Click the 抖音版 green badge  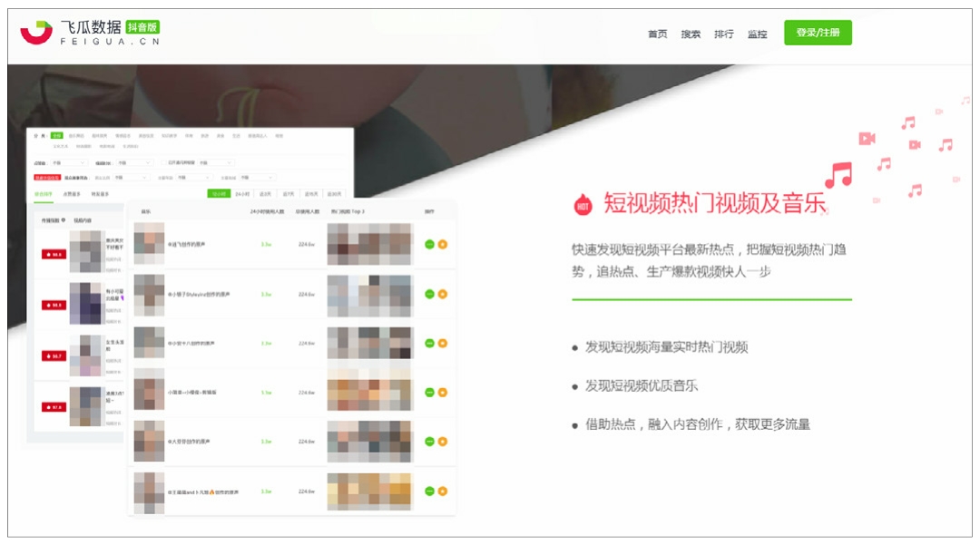(x=142, y=27)
